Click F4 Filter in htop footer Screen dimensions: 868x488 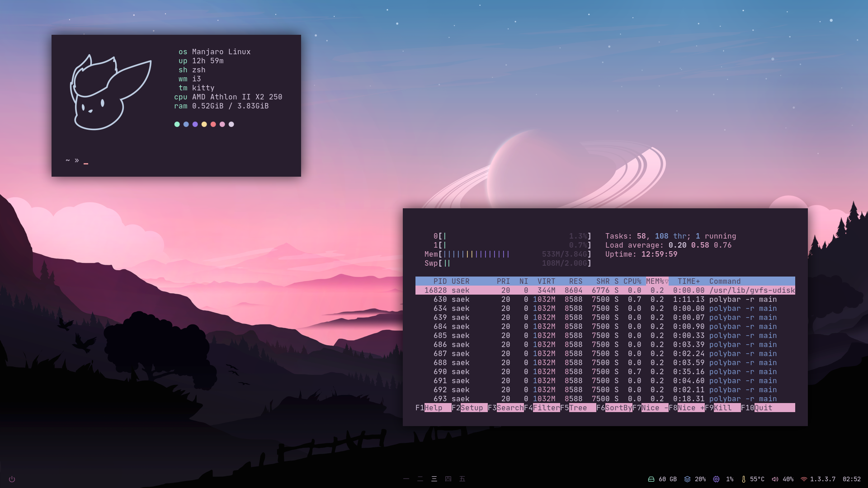[542, 408]
